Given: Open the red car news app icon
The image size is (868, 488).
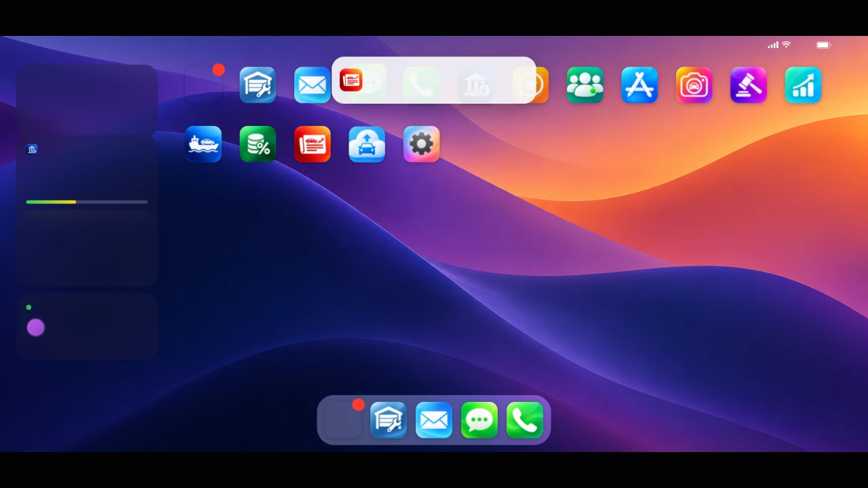Looking at the screenshot, I should (x=313, y=144).
